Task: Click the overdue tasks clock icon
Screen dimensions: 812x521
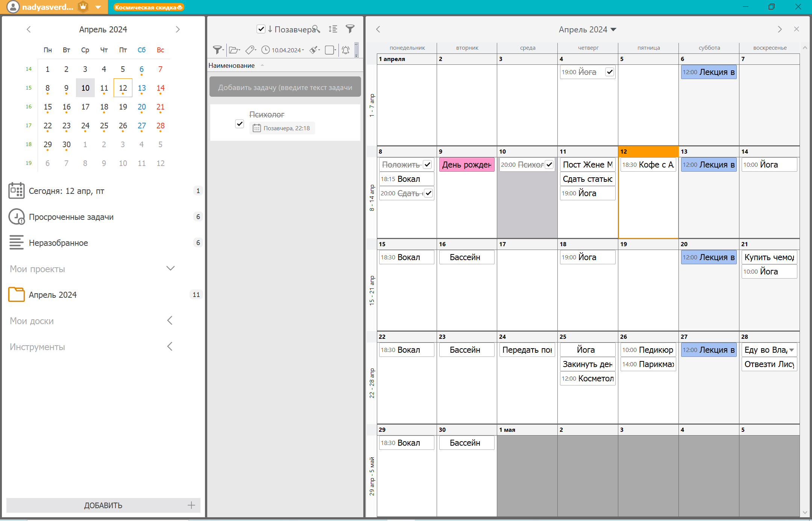Action: click(x=16, y=217)
